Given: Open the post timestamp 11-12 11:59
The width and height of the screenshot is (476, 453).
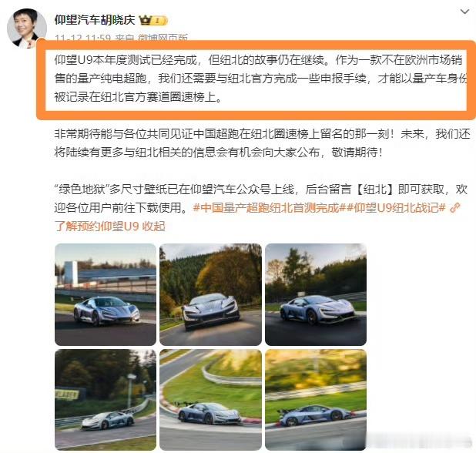Looking at the screenshot, I should pyautogui.click(x=82, y=38).
